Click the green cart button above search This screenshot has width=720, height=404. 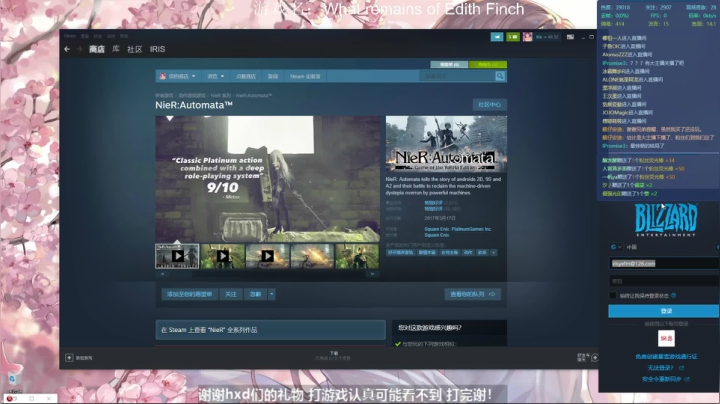(x=488, y=65)
